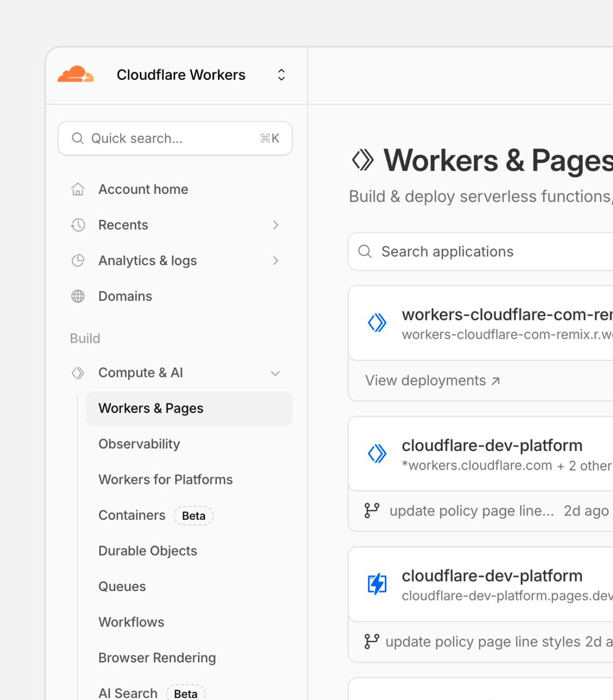Open Domains in the sidebar

pyautogui.click(x=125, y=296)
